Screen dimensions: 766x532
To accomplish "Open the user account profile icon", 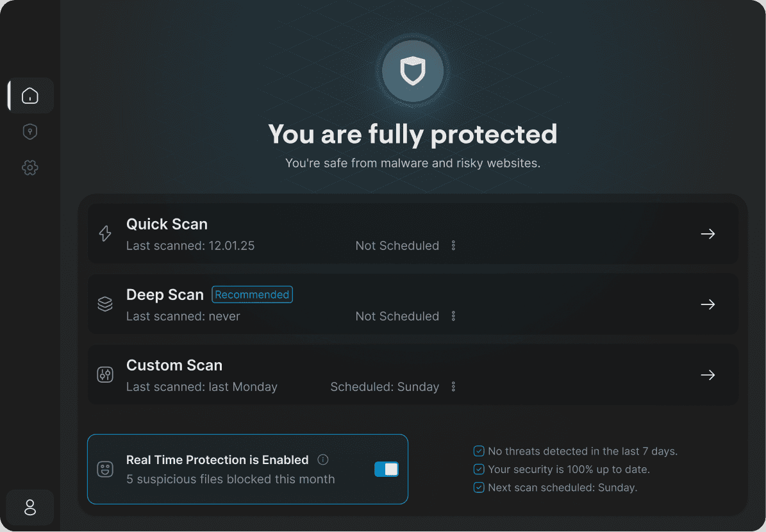I will pos(30,508).
